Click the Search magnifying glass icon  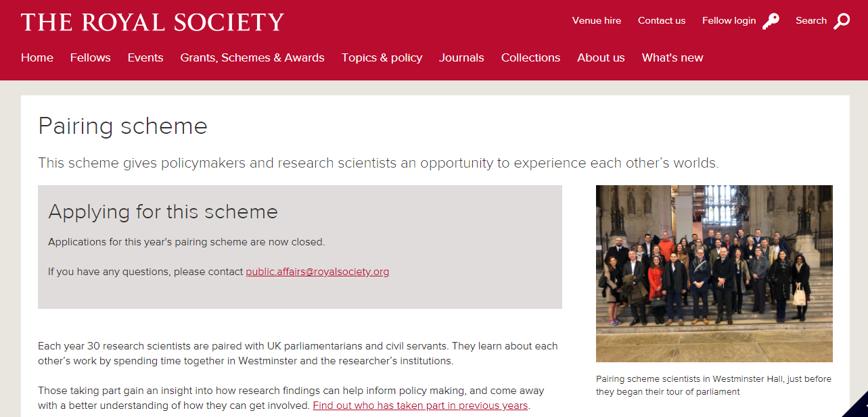click(x=842, y=22)
